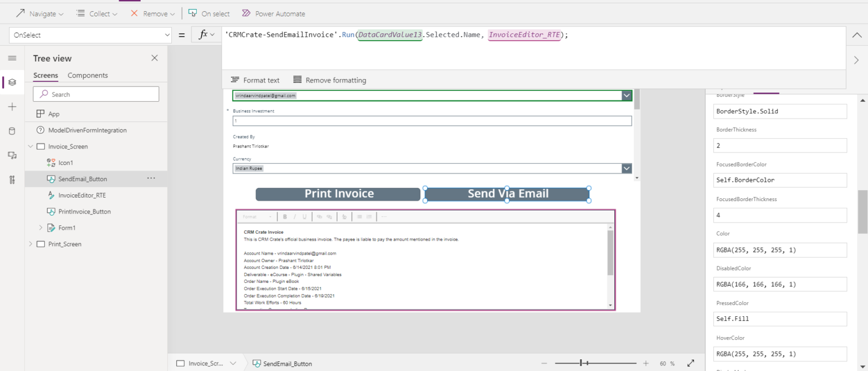Click the Power Automate icon in the toolbar
The image size is (868, 371).
pos(246,13)
